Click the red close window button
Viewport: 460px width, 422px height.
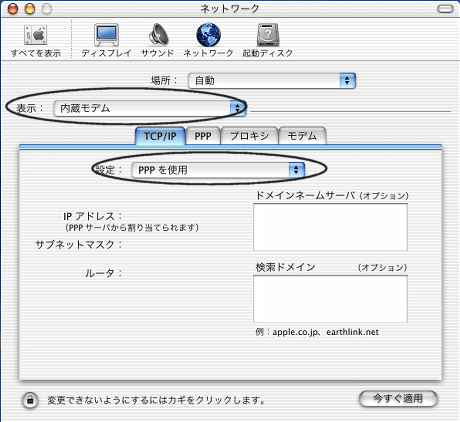[x=13, y=9]
